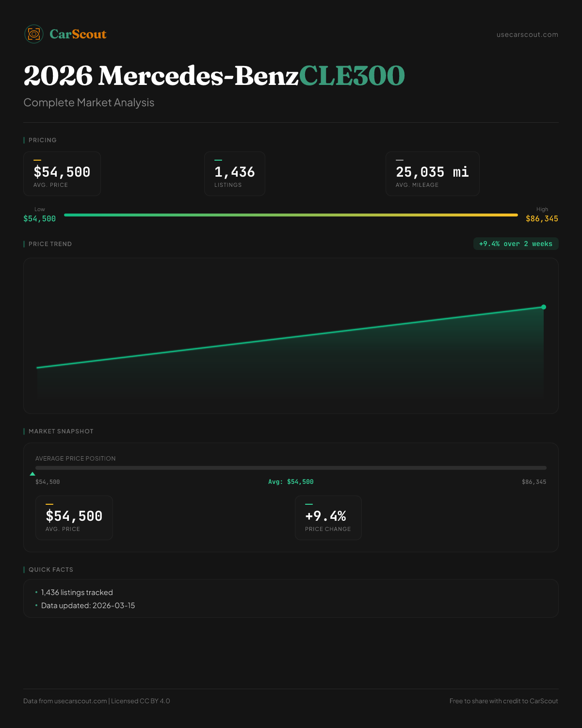Click the low-to-high price range gradient bar
582x728 pixels.
point(291,215)
